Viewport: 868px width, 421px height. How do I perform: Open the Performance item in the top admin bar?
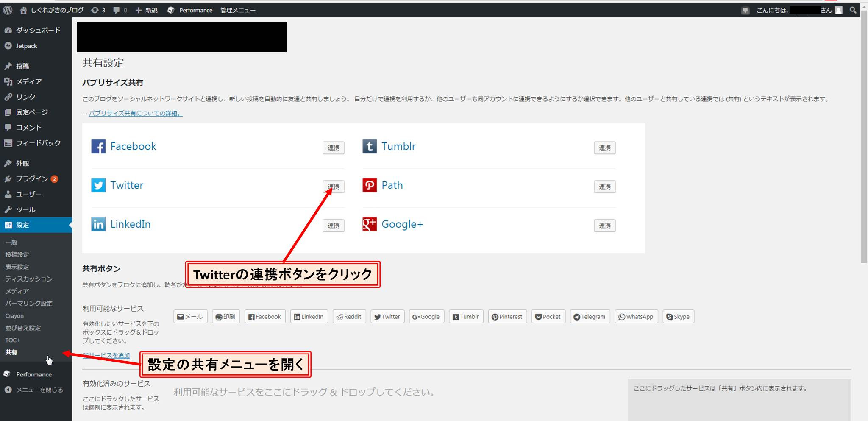pos(190,10)
